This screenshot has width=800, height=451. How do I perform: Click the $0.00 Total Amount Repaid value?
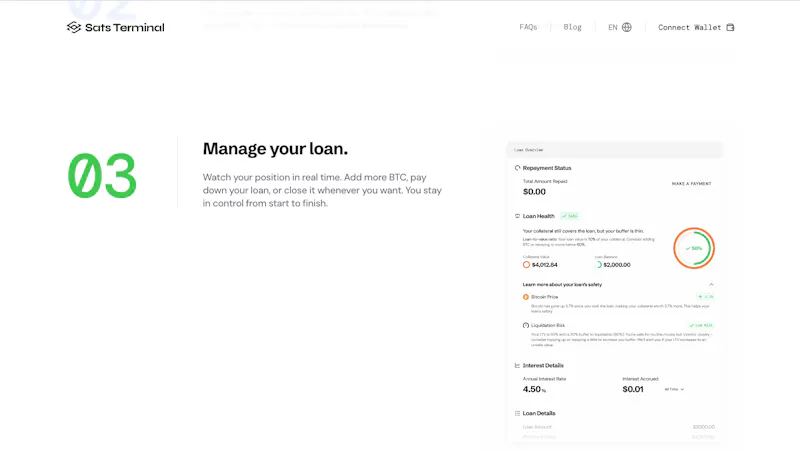(534, 192)
